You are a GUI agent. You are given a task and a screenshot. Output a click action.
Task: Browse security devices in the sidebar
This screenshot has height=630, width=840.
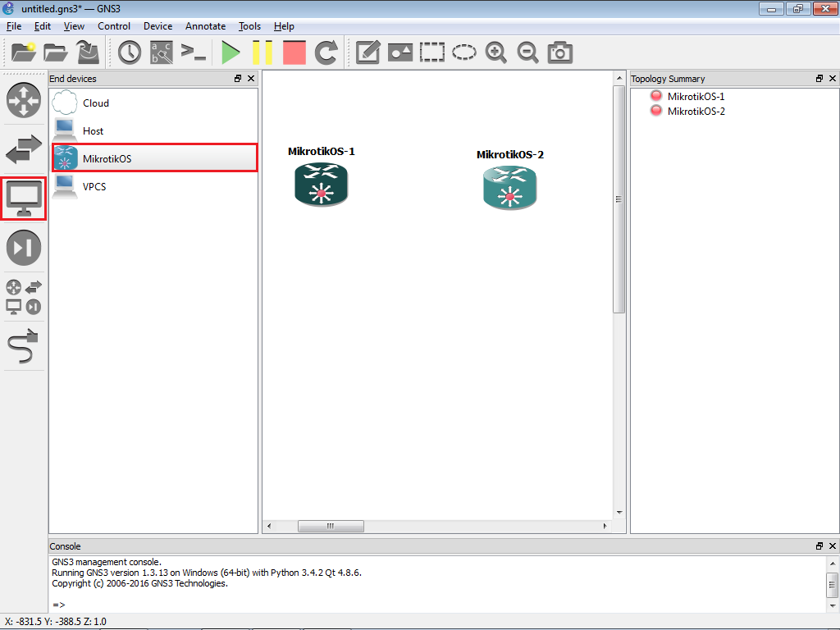click(24, 248)
